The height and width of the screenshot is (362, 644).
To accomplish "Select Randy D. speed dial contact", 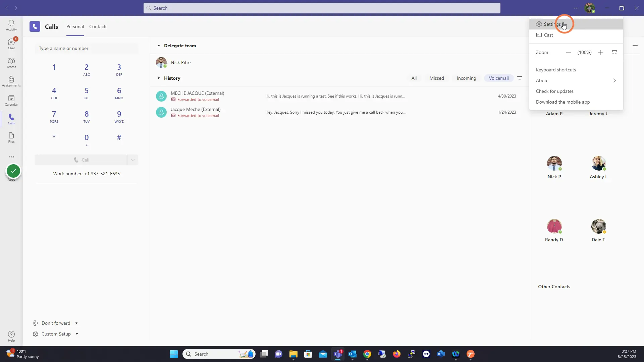I will tap(554, 230).
